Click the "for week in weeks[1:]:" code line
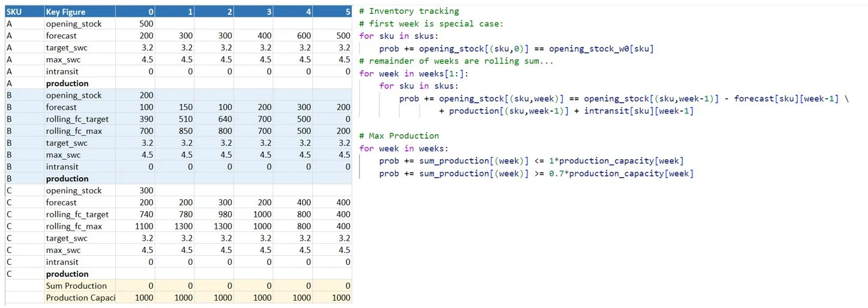 pos(414,73)
